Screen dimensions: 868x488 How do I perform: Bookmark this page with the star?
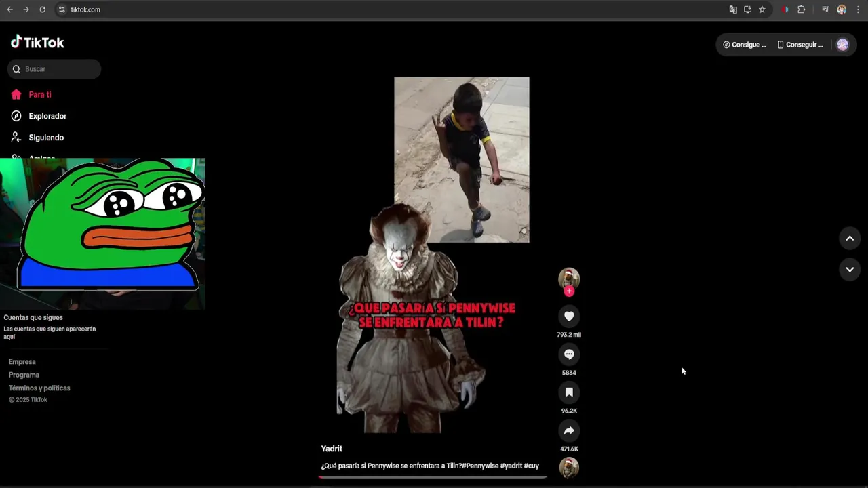(x=762, y=9)
